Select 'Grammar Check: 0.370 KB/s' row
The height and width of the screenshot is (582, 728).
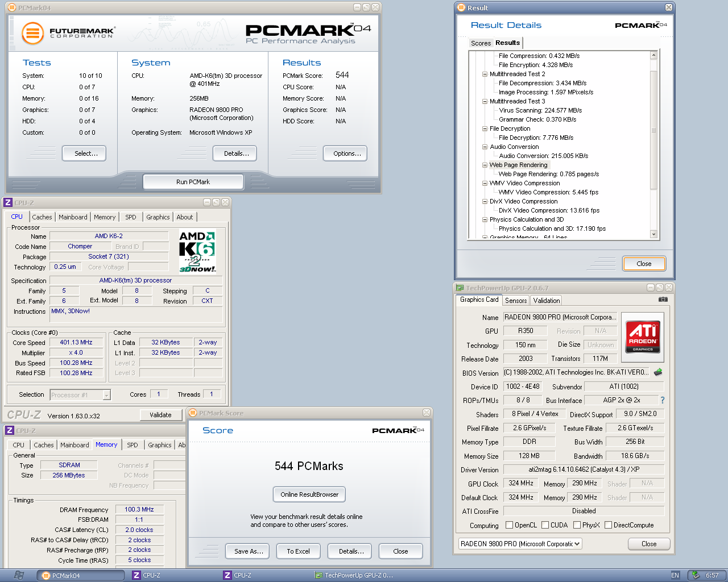537,119
